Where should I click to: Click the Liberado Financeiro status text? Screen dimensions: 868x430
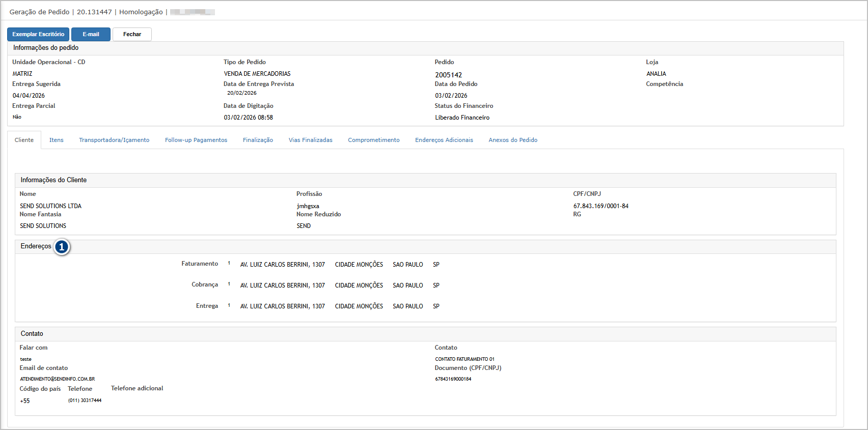coord(462,118)
